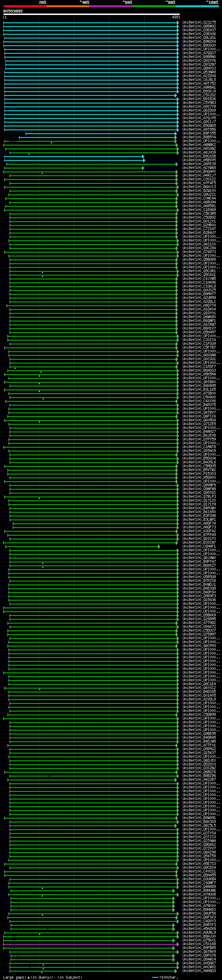222x980 pixels.
Task: Open hit UniRef100_A7QJV5
Action: tap(199, 118)
